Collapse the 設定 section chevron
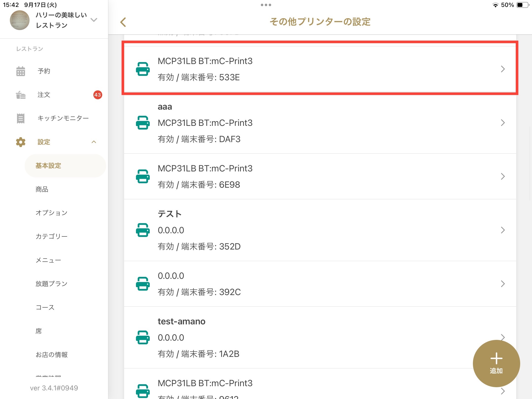 (94, 142)
